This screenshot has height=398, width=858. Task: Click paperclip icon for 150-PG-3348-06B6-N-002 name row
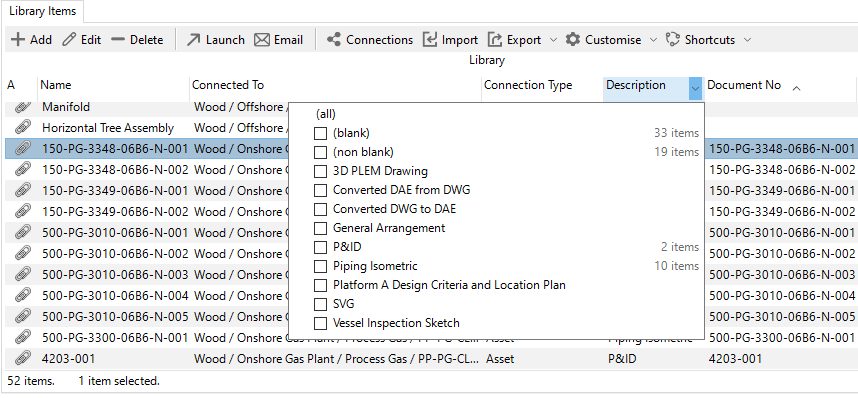click(x=22, y=169)
